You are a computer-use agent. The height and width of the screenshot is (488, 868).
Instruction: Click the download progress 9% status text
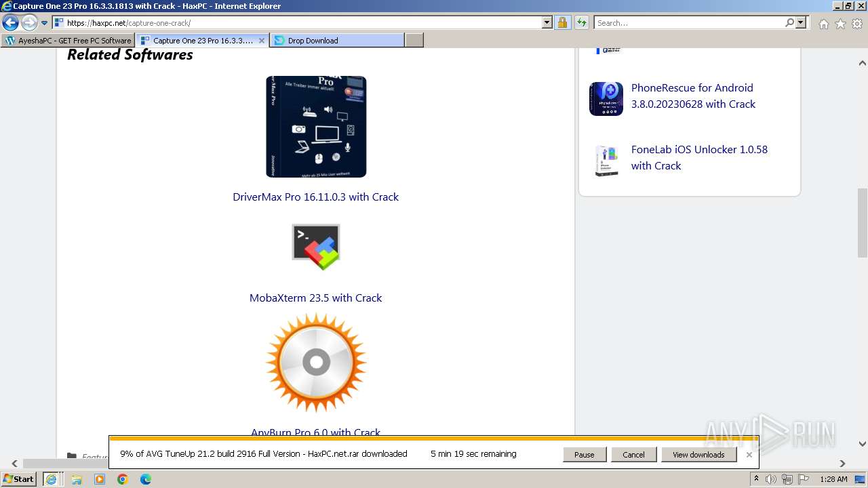pos(264,454)
